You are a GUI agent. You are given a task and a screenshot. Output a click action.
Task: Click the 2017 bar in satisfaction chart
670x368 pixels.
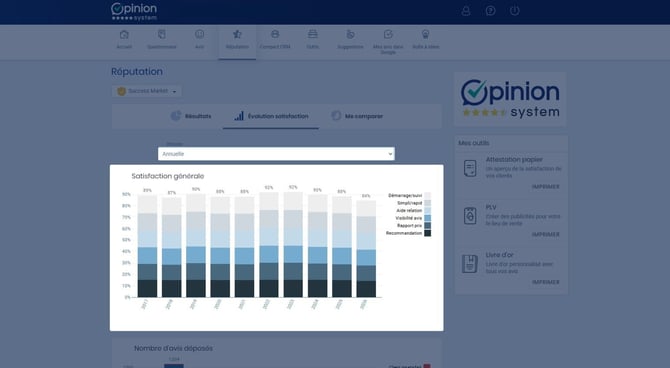click(147, 246)
